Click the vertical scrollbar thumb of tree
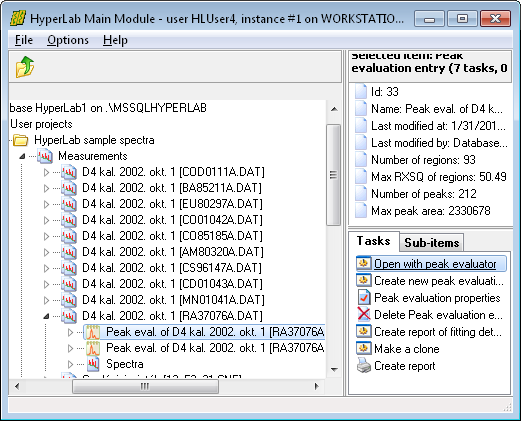This screenshot has height=421, width=521. (x=333, y=175)
